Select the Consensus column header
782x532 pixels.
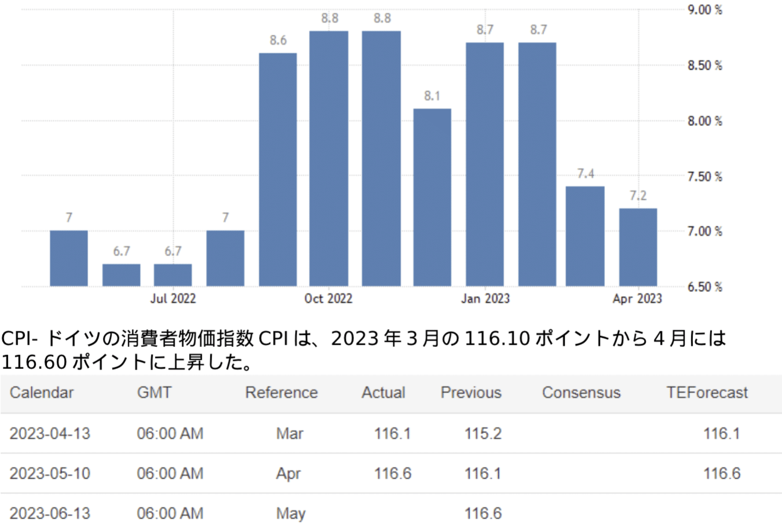point(581,393)
